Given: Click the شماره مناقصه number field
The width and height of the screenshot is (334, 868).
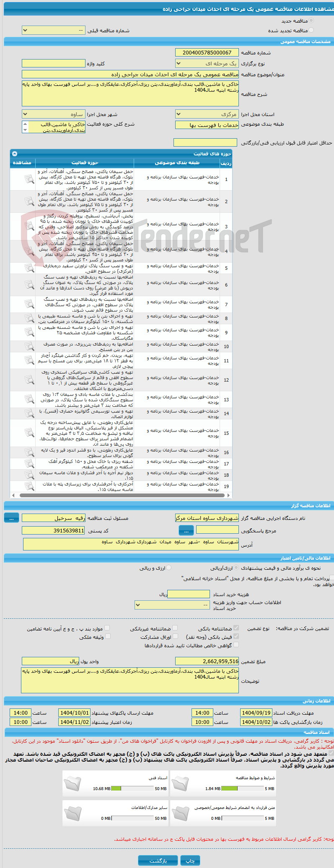Looking at the screenshot, I should [207, 53].
